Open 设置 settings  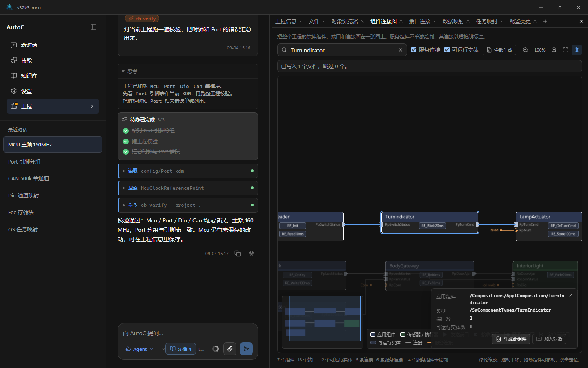tap(53, 91)
